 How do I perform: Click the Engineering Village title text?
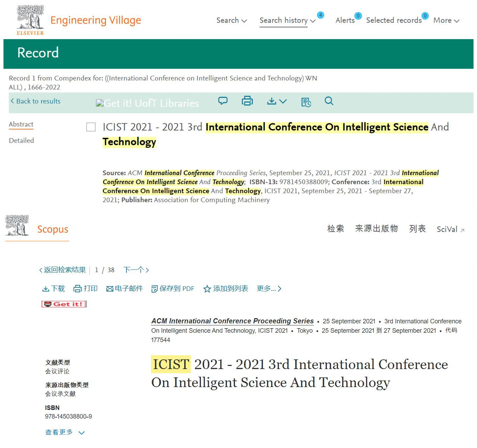pos(96,21)
